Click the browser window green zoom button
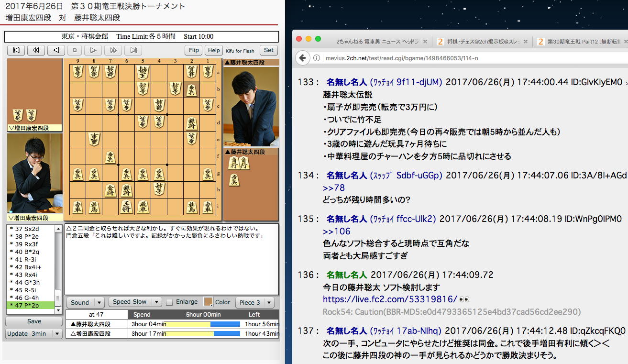 pos(318,39)
